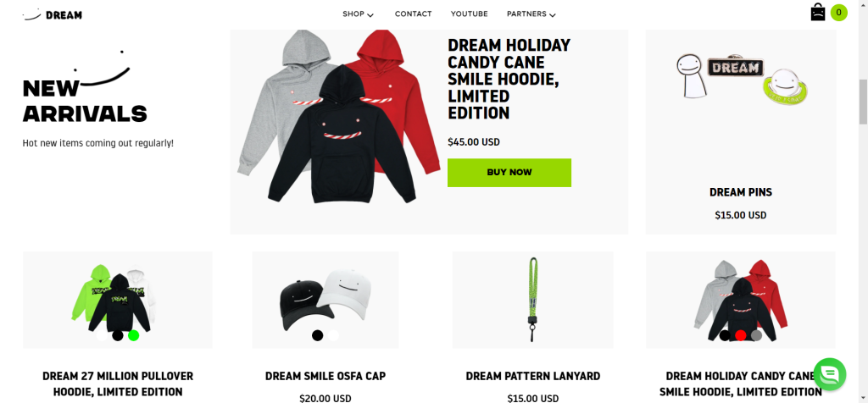868x403 pixels.
Task: Go to the YouTube menu item
Action: coord(469,14)
